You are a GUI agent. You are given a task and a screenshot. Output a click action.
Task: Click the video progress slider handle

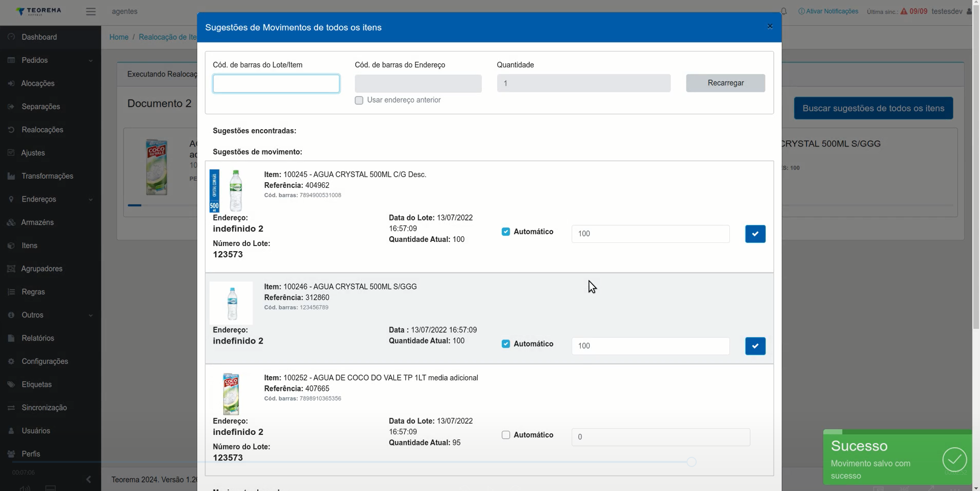pyautogui.click(x=691, y=462)
